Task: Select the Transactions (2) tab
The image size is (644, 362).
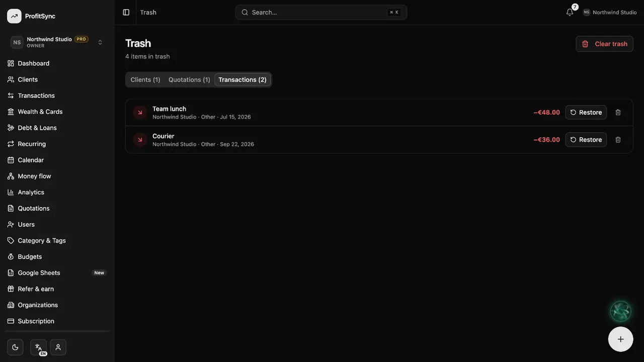Action: click(x=243, y=79)
